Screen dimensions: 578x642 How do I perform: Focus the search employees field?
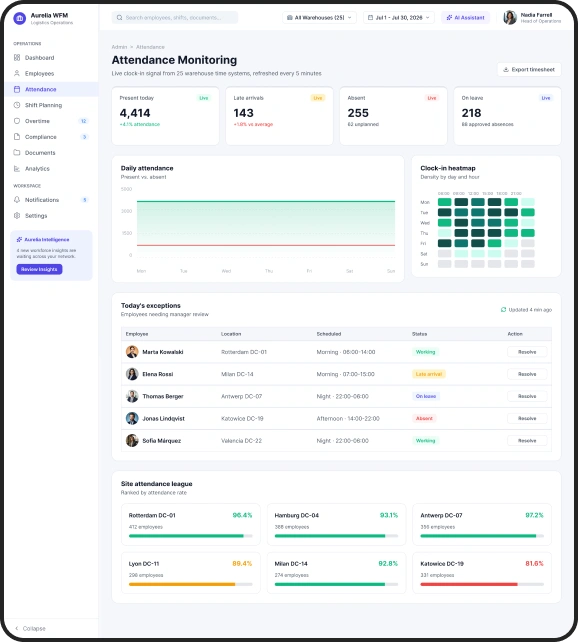click(x=175, y=18)
